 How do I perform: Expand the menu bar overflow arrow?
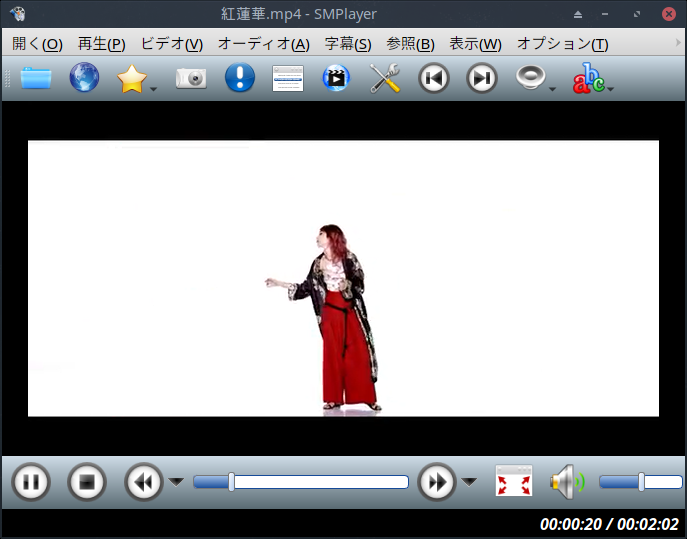click(678, 43)
